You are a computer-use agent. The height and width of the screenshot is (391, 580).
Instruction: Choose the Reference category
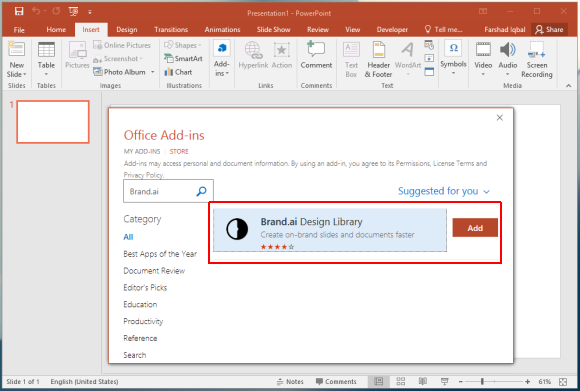point(140,338)
